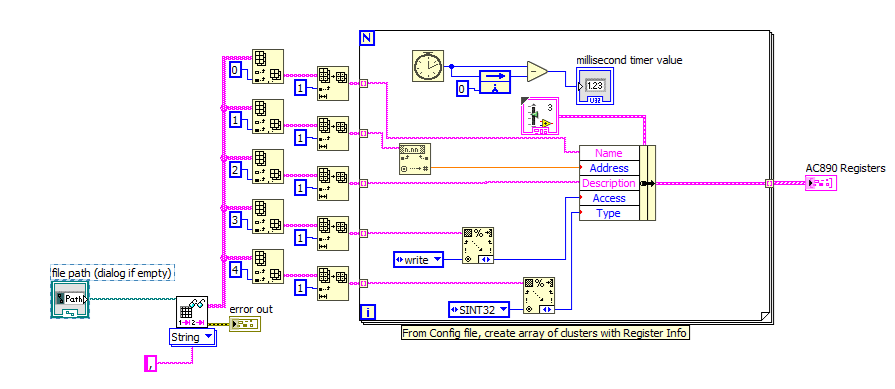Select the pink cluster constant with slider icon
Viewport: 895px width, 389px height.
coord(539,116)
